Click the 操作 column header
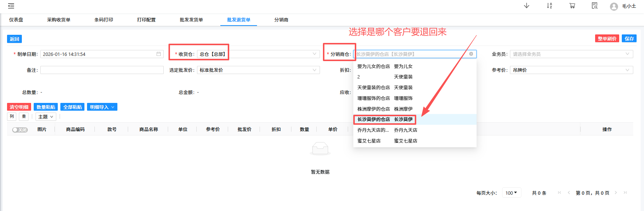 (x=607, y=129)
